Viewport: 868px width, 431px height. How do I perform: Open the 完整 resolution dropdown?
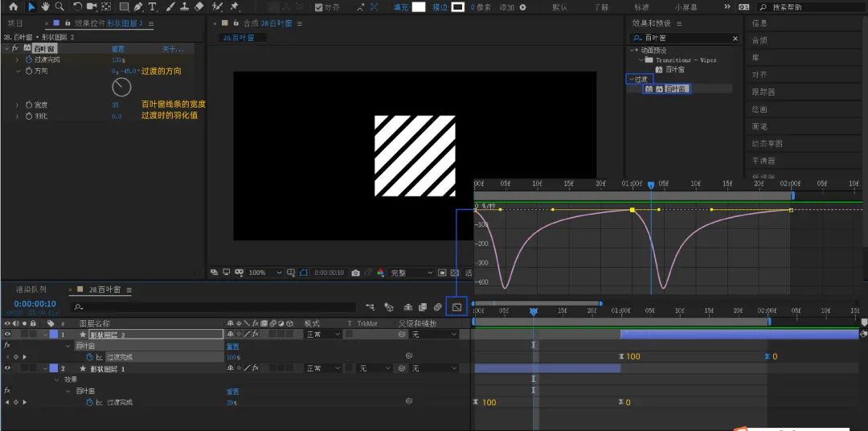point(411,273)
